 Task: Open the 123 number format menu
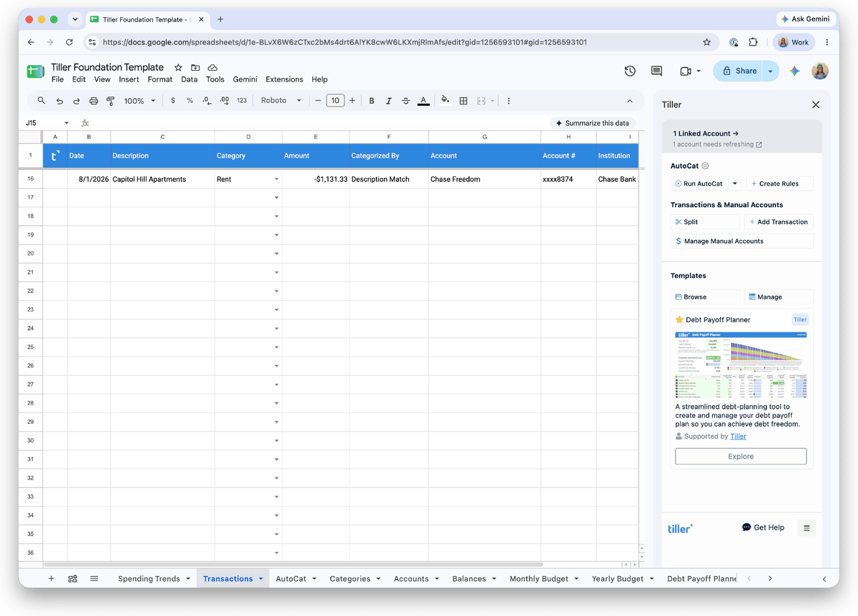[242, 101]
